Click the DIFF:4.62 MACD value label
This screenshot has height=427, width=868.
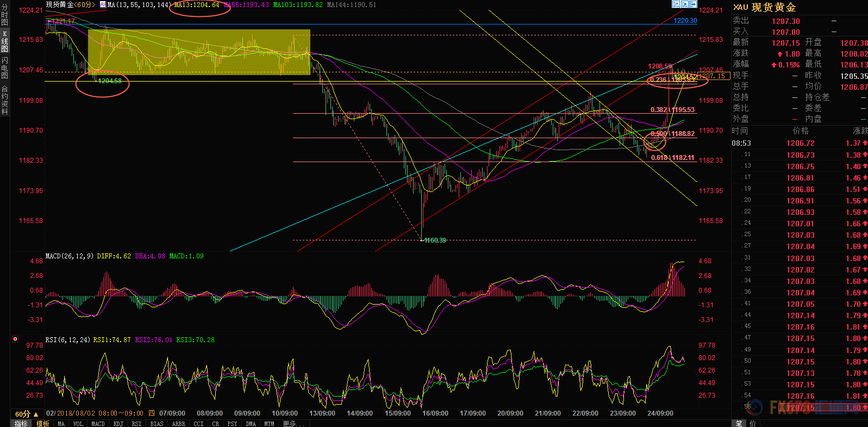click(x=114, y=256)
